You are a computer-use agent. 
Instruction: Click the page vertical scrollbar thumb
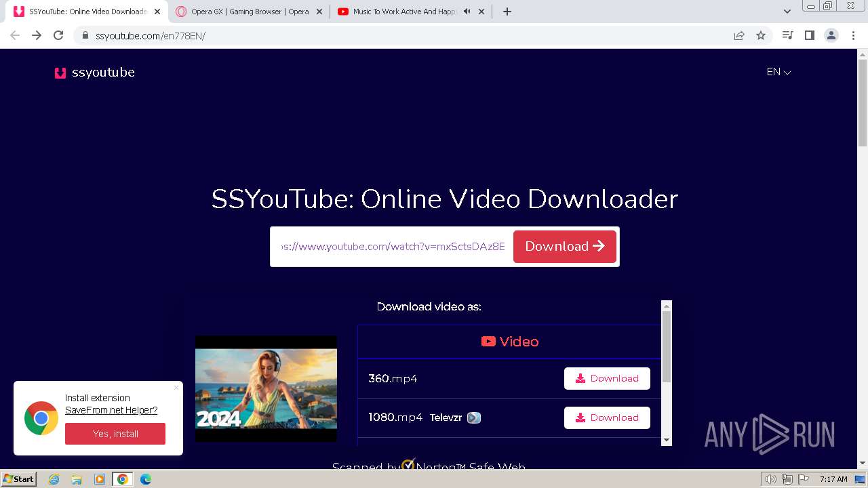863,104
